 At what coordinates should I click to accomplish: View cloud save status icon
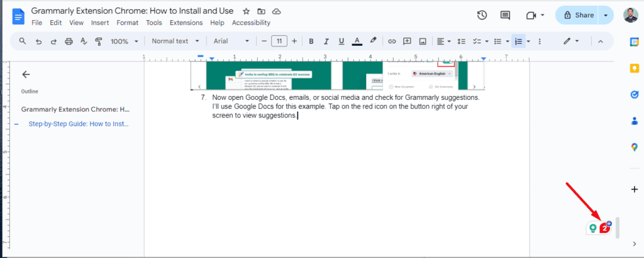point(277,11)
